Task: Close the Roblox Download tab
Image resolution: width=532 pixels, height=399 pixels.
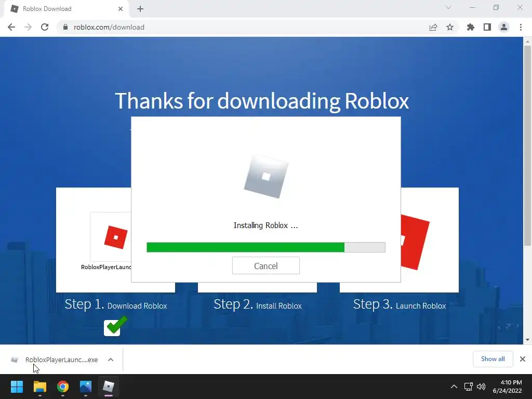Action: pyautogui.click(x=121, y=9)
